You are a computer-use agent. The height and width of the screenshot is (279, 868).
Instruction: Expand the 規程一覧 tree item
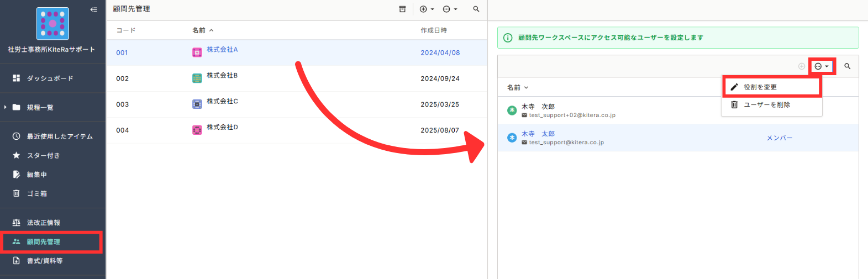tap(6, 107)
